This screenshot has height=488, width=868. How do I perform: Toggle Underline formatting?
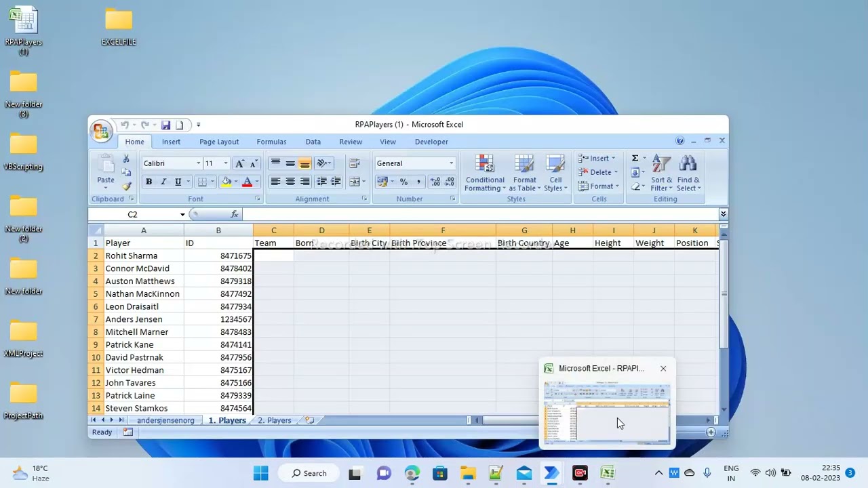coord(178,182)
